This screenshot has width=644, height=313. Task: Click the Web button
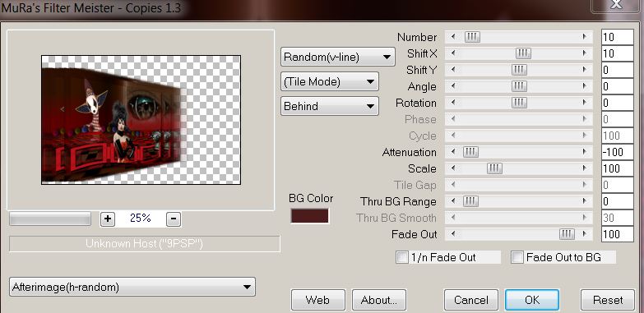[318, 301]
